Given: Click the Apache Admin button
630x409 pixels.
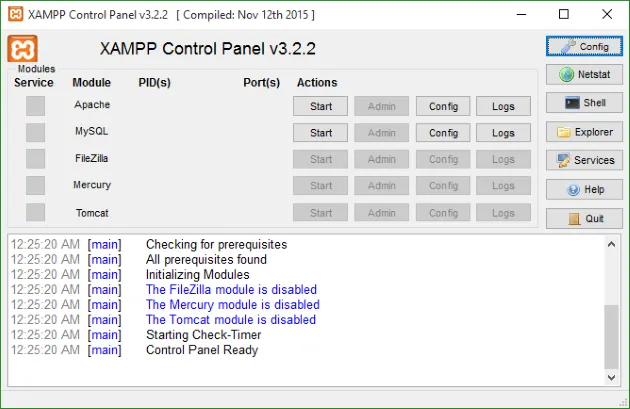Looking at the screenshot, I should click(x=381, y=106).
